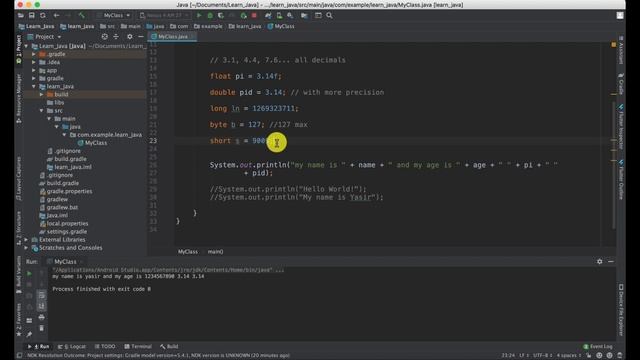The image size is (640, 360).
Task: Toggle Soft-Wrap icon in Run panel
Action: click(41, 295)
